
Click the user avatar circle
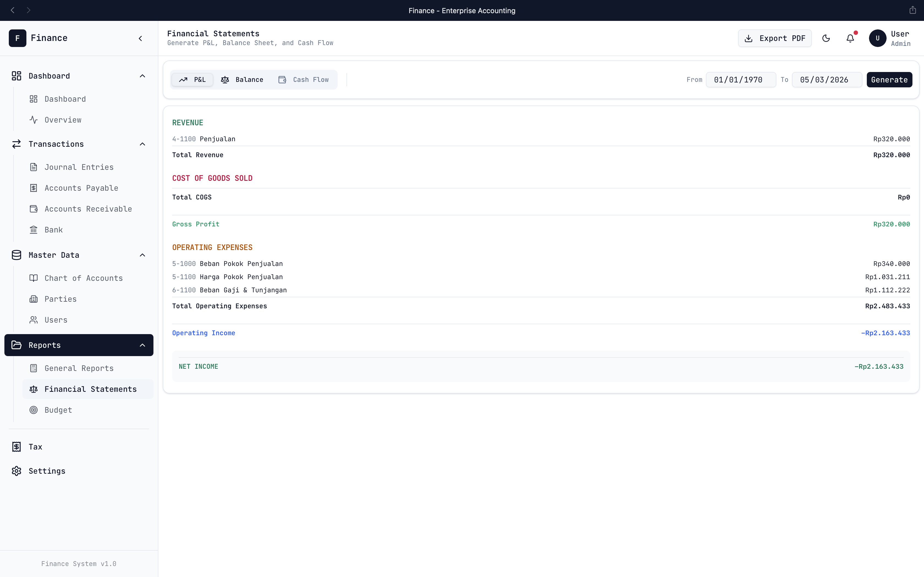click(x=878, y=38)
